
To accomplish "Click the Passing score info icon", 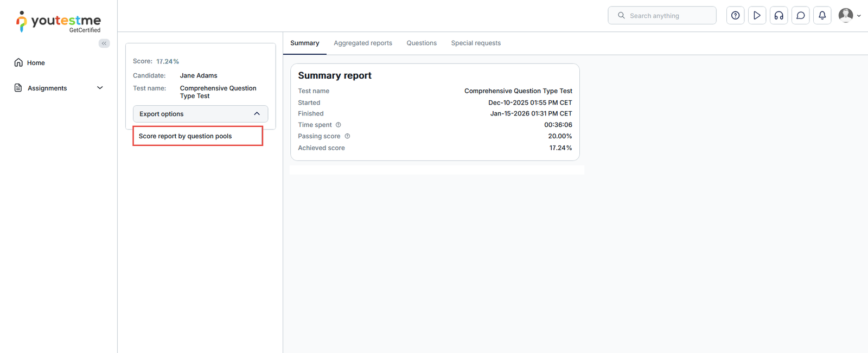I will click(x=348, y=136).
